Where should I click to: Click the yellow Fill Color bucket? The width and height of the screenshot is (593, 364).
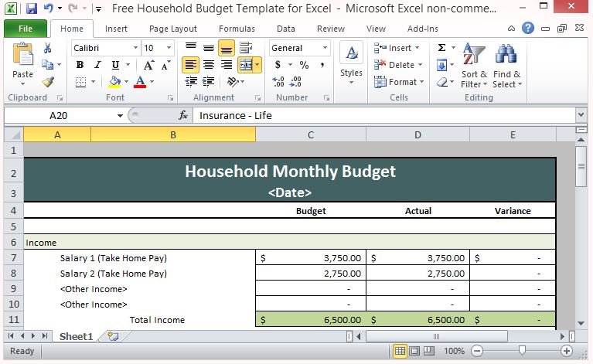(x=114, y=82)
